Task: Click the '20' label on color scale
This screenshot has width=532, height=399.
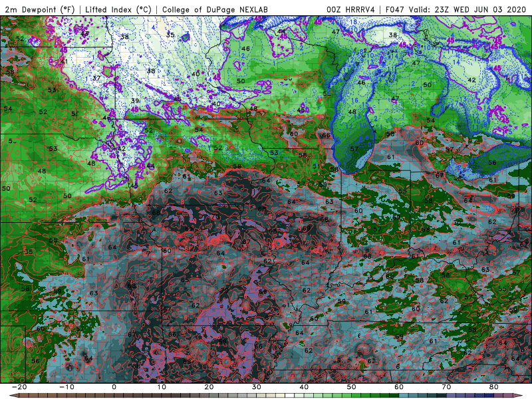Action: pyautogui.click(x=209, y=387)
